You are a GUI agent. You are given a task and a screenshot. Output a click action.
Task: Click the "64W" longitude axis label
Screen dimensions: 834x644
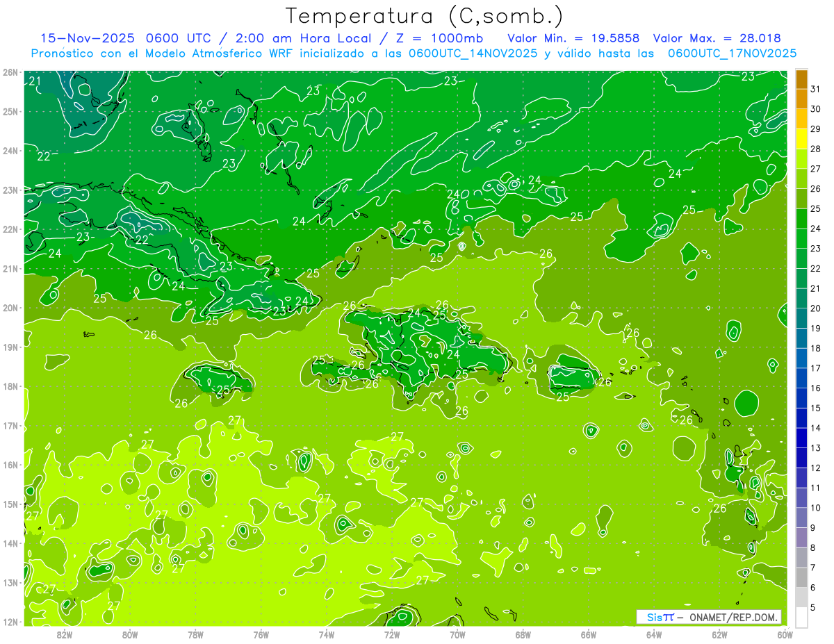click(x=654, y=634)
